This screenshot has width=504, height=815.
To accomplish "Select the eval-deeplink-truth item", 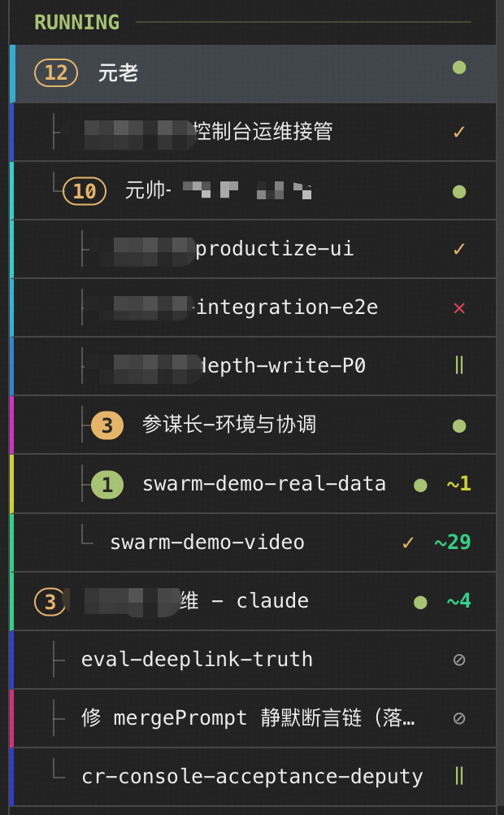I will point(253,660).
